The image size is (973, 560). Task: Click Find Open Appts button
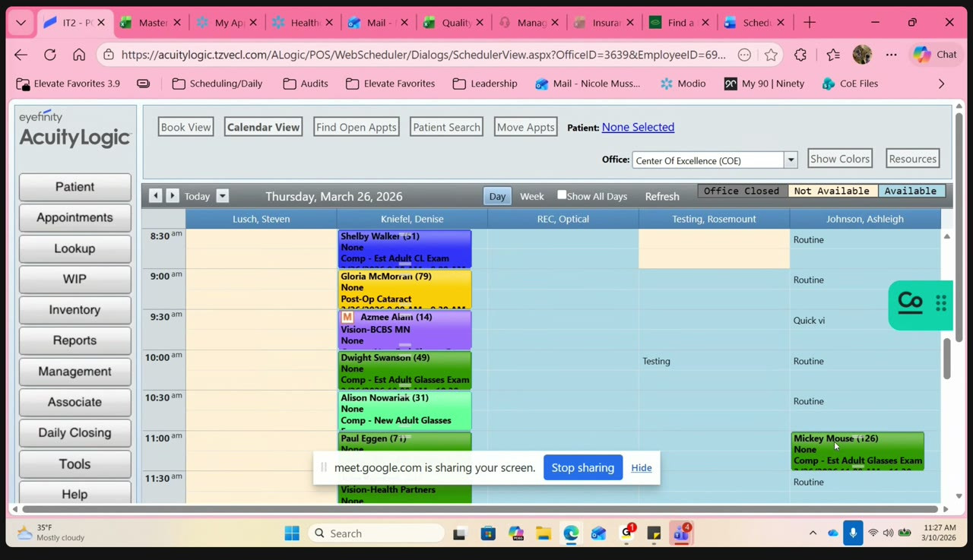coord(357,127)
